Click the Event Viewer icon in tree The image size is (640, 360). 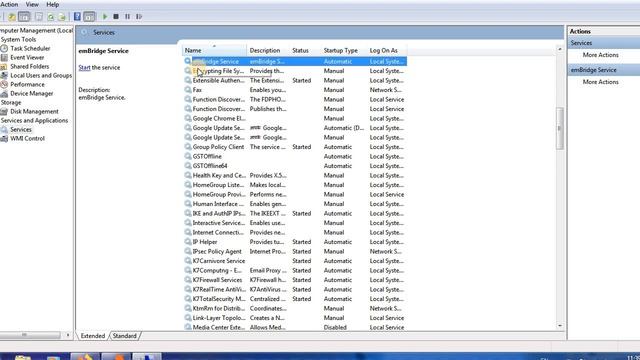[4, 58]
